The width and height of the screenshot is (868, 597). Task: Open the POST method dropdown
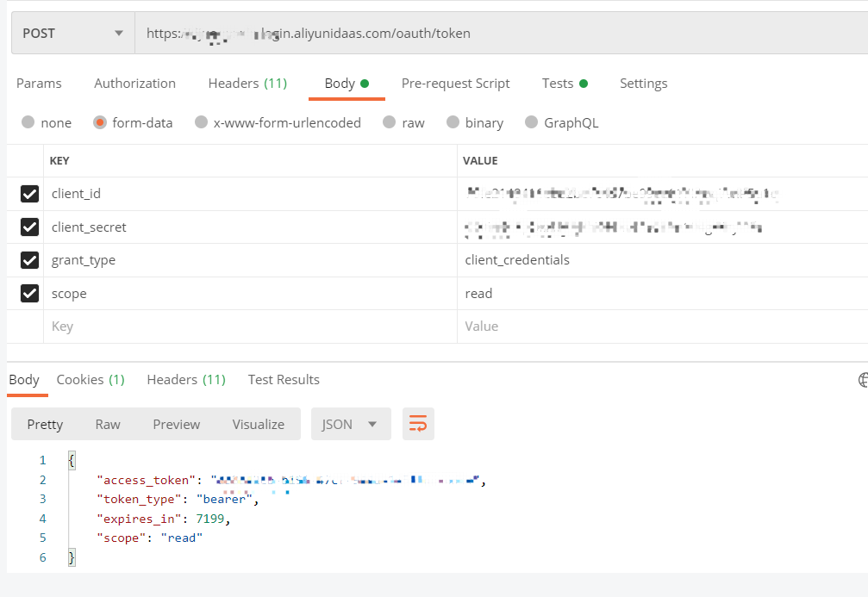[73, 34]
